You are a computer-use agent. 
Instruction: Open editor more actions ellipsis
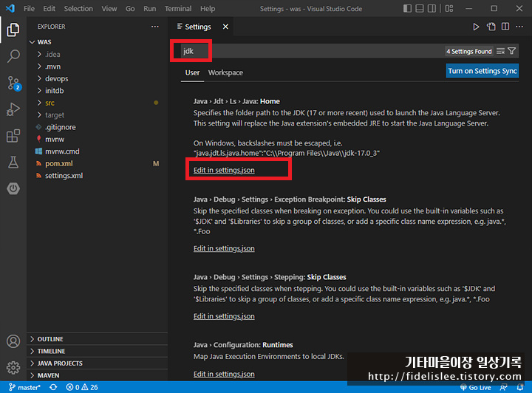pos(519,27)
